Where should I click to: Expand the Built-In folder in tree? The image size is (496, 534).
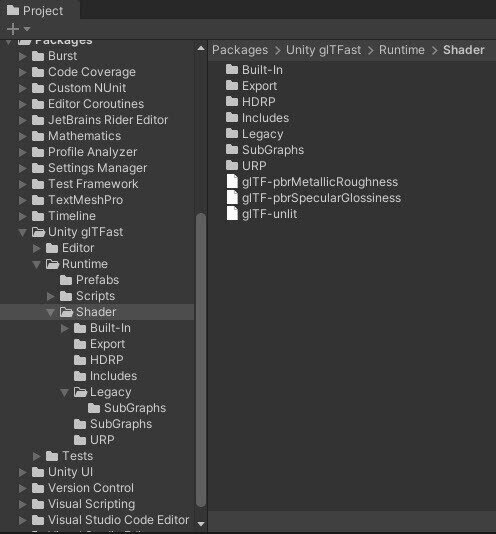(64, 328)
